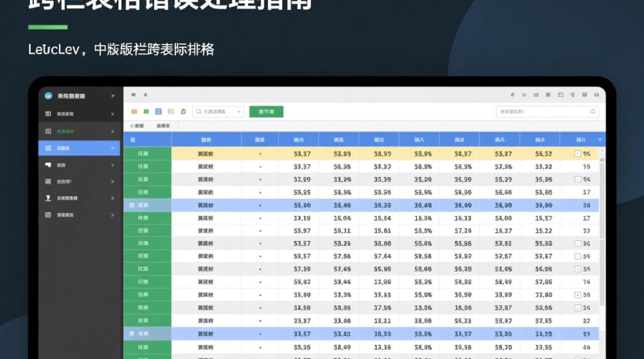
Task: Open the column settings icon at top right
Action: (x=584, y=95)
